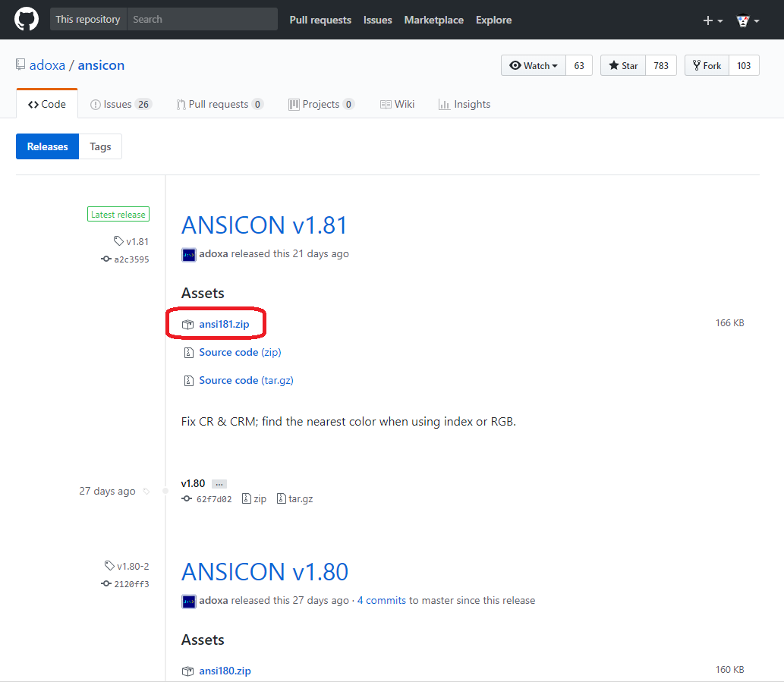View the 103 forks count
Screen dimensions: 784x682
[x=744, y=65]
